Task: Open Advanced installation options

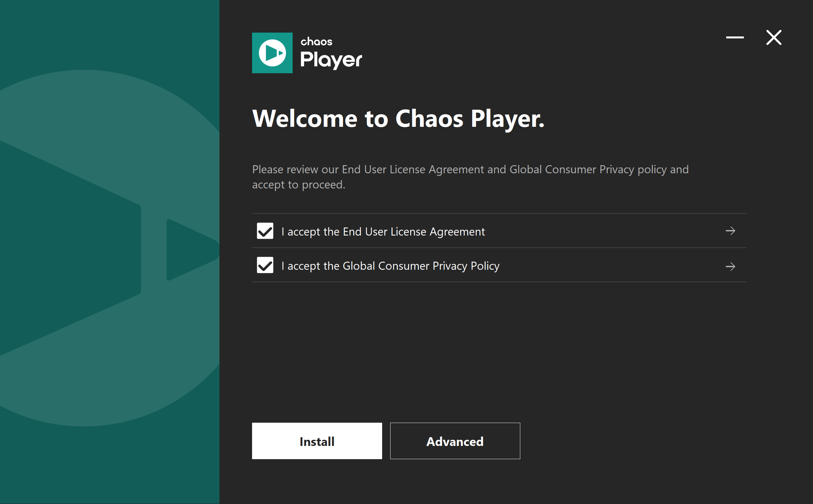Action: [x=455, y=441]
